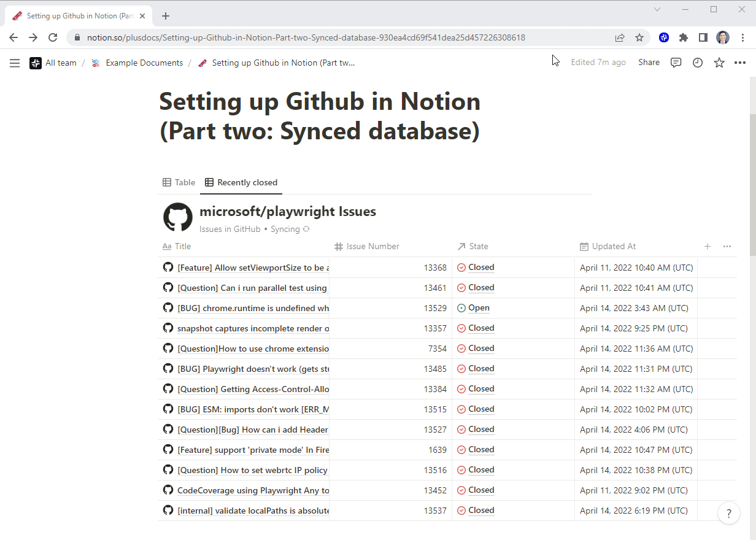Open the tab search chevron in title bar

click(657, 9)
